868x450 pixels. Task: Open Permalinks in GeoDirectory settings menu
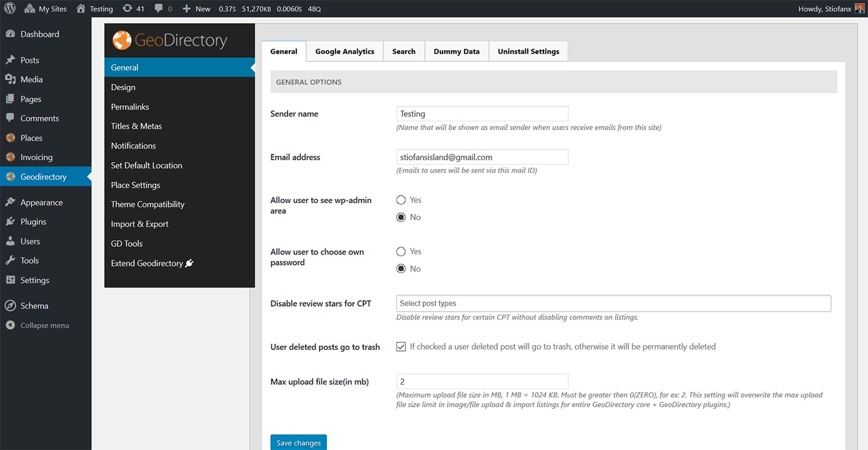click(x=130, y=107)
